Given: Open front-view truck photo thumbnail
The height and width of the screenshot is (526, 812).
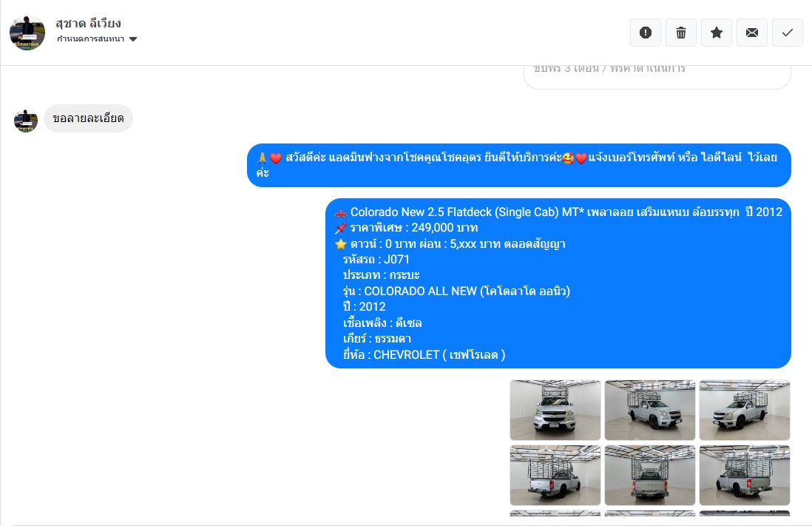Looking at the screenshot, I should click(555, 410).
